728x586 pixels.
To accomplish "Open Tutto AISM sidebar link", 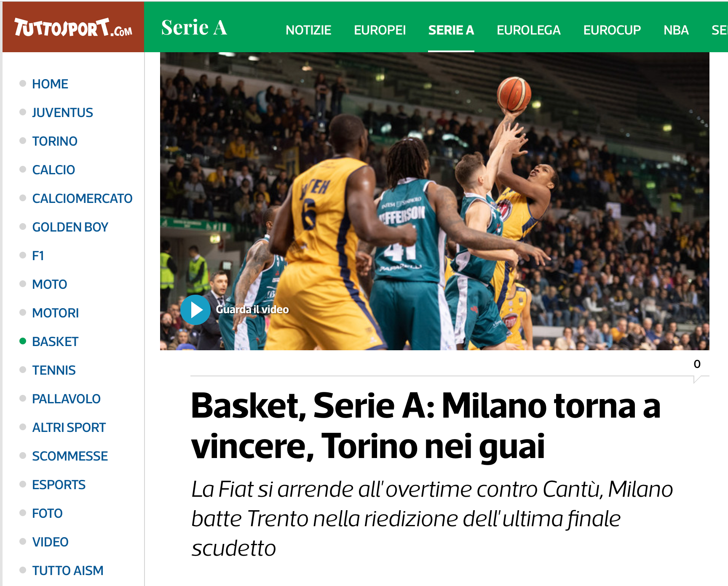I will pos(67,571).
